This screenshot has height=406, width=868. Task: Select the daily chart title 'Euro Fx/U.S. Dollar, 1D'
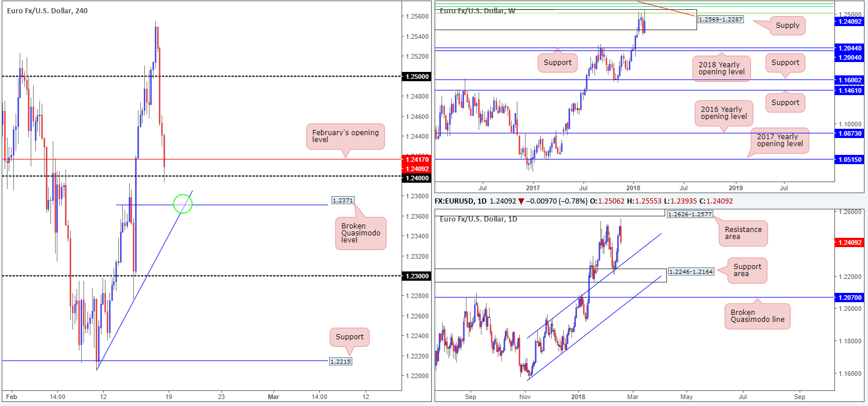[x=479, y=219]
